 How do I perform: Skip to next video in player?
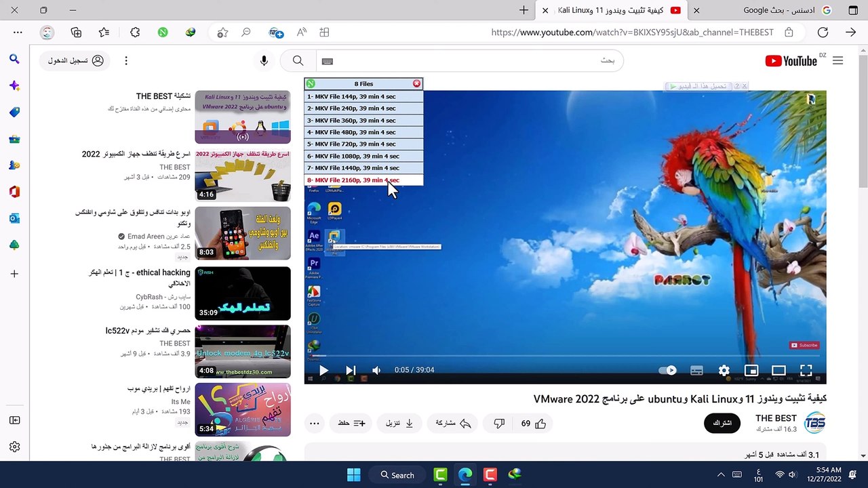[x=350, y=370]
